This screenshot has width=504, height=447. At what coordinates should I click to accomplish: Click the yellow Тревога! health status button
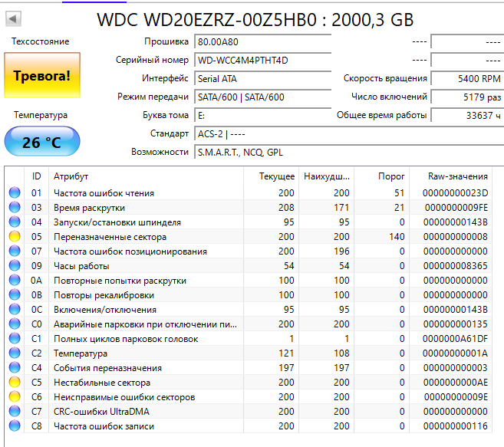click(42, 75)
